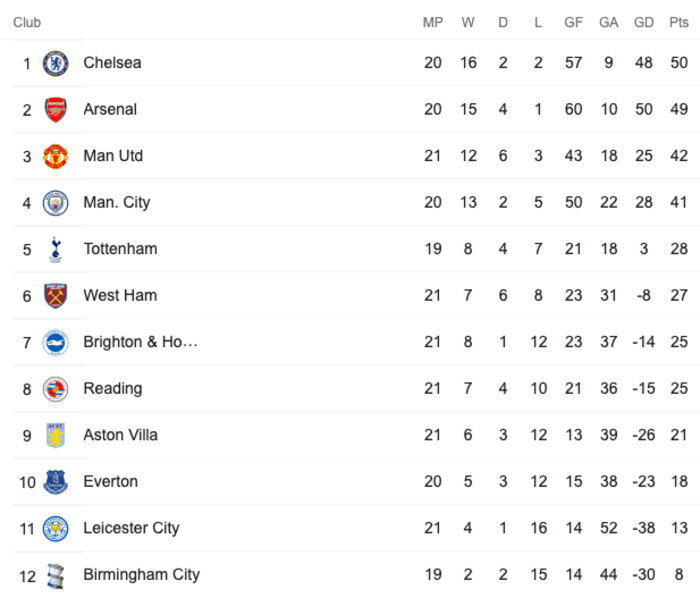The width and height of the screenshot is (700, 606).
Task: Click the Arsenal club crest icon
Action: [55, 109]
